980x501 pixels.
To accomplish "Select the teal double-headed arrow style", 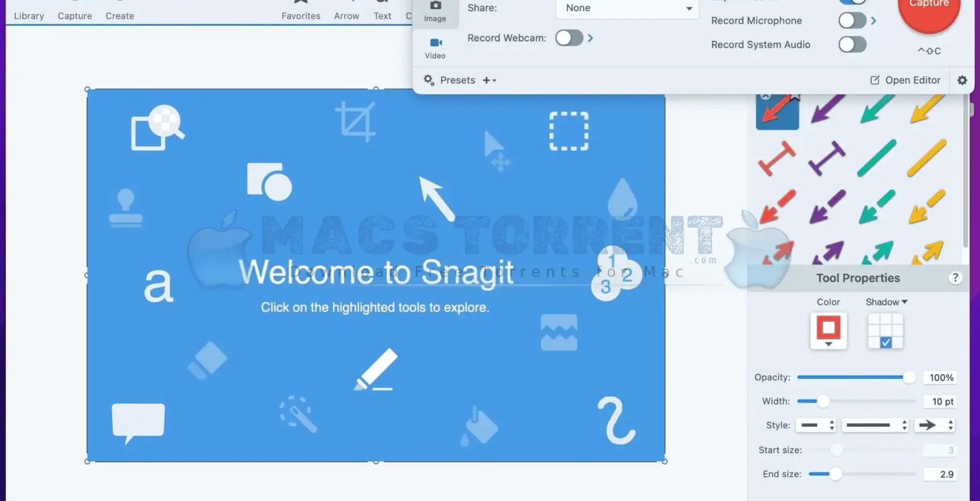I will pos(877,253).
